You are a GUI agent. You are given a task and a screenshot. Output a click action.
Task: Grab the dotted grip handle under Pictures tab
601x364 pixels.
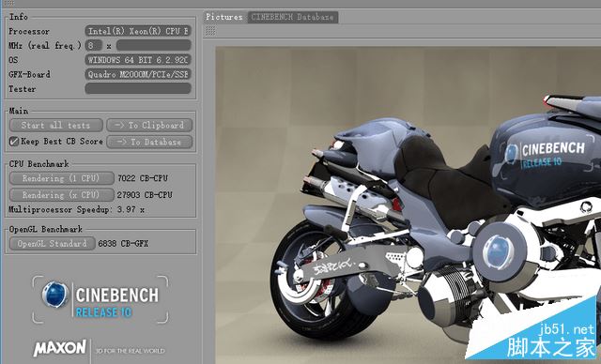coord(210,31)
